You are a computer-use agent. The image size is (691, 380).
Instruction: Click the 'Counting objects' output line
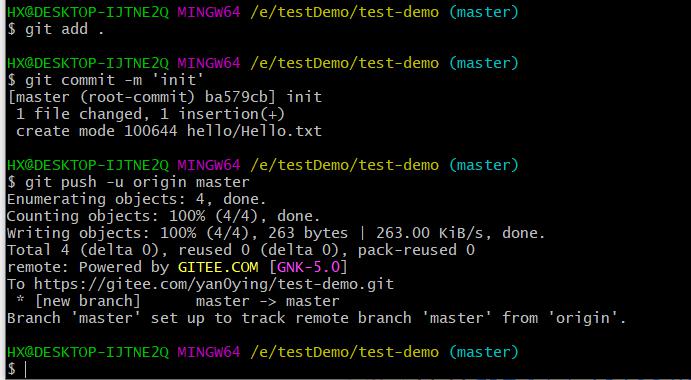[x=163, y=216]
